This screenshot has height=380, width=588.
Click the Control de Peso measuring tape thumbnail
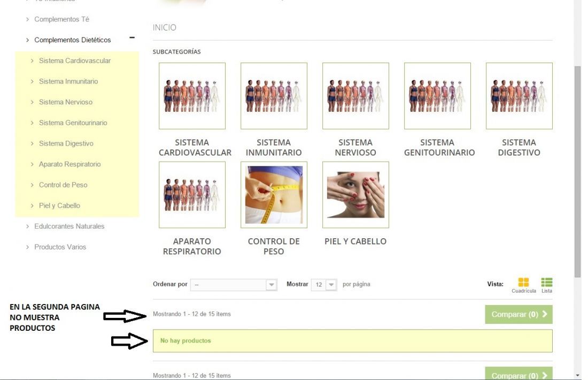tap(274, 194)
